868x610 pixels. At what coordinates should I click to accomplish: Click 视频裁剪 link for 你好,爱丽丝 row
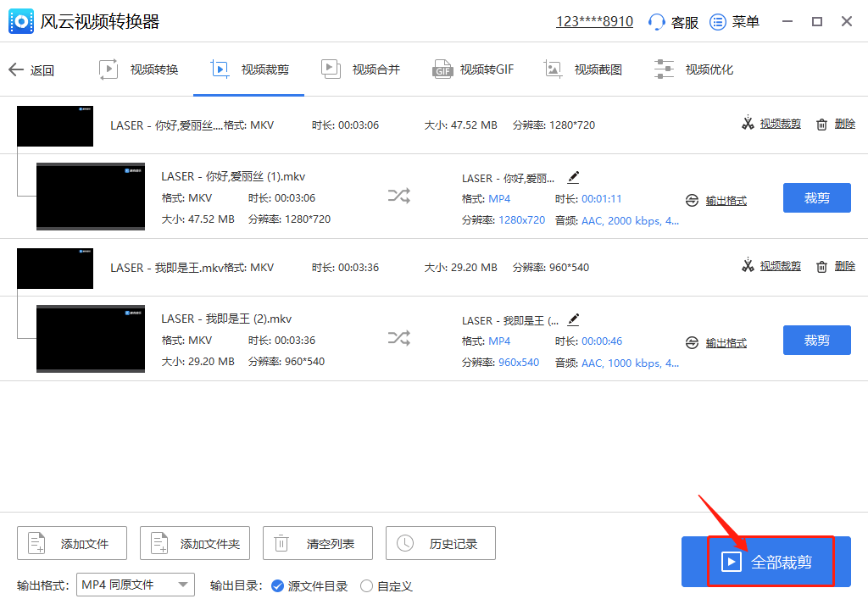coord(780,124)
